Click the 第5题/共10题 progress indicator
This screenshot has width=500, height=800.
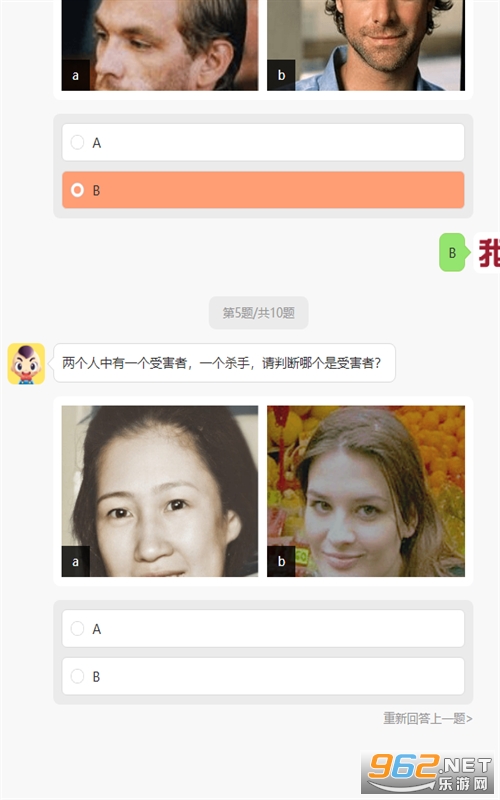pyautogui.click(x=259, y=313)
